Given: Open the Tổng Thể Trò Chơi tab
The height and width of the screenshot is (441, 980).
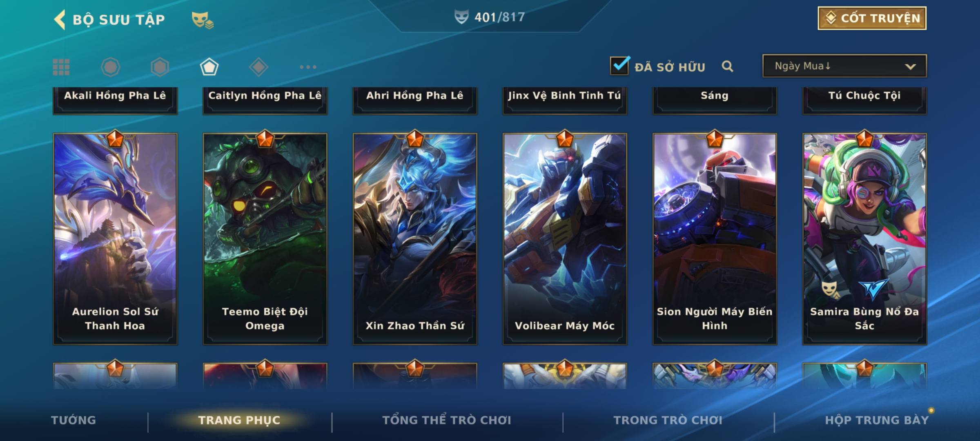Looking at the screenshot, I should (447, 420).
